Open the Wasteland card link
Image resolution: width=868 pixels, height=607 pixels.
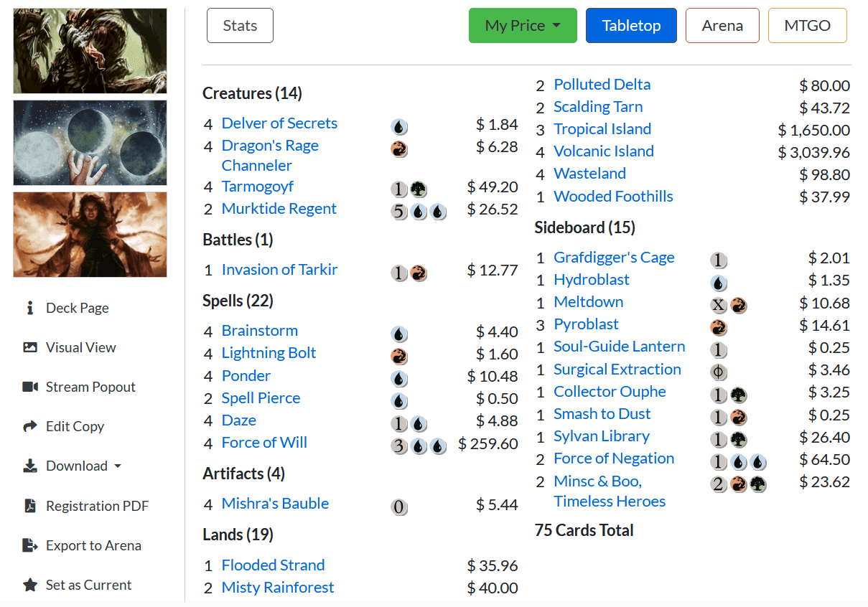589,174
